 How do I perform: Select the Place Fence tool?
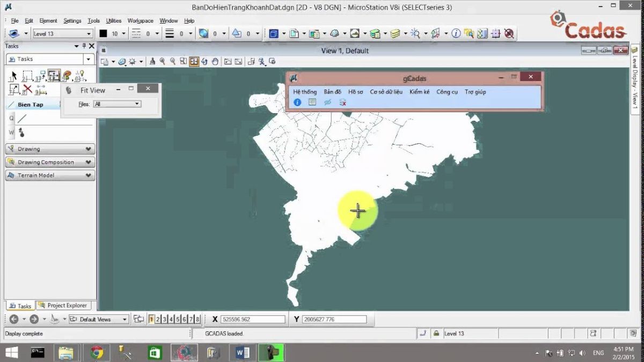tap(28, 76)
